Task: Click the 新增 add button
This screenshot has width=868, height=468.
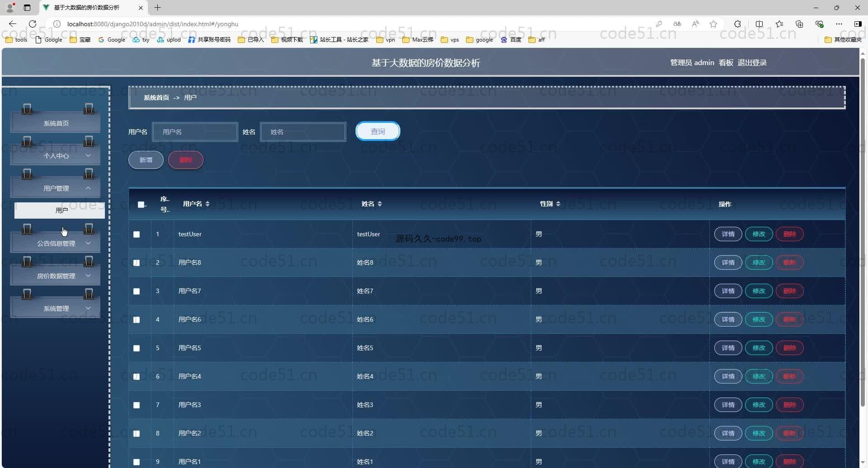Action: coord(146,160)
